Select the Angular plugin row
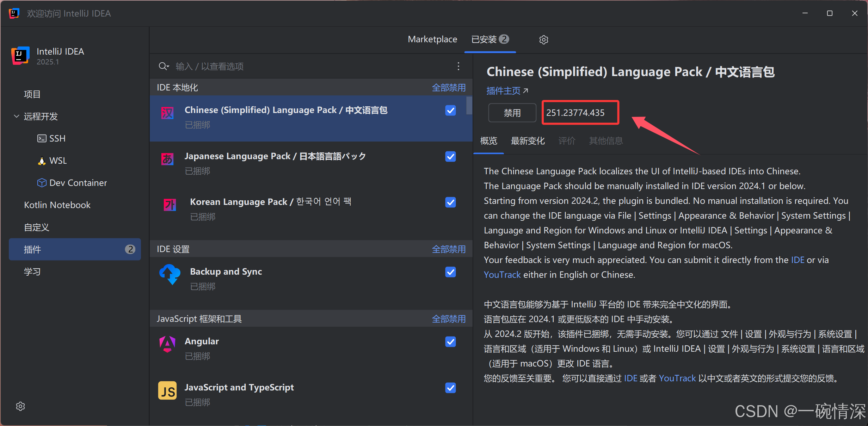This screenshot has height=426, width=868. pyautogui.click(x=311, y=350)
